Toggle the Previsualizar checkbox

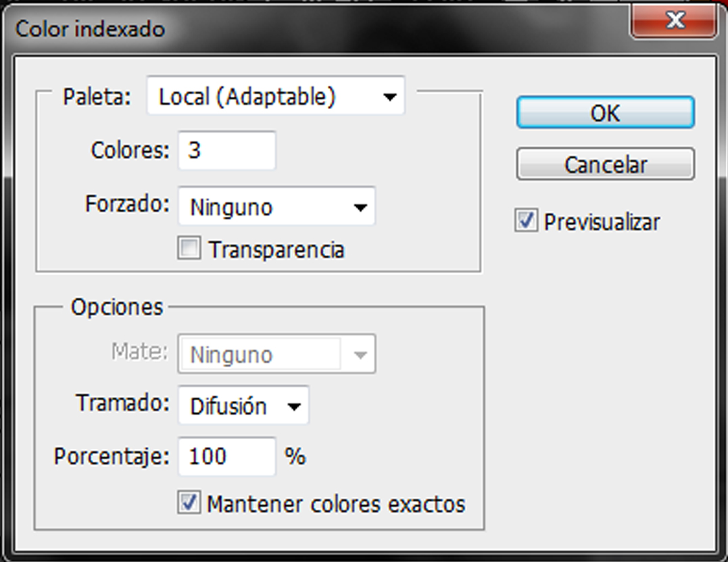(526, 222)
